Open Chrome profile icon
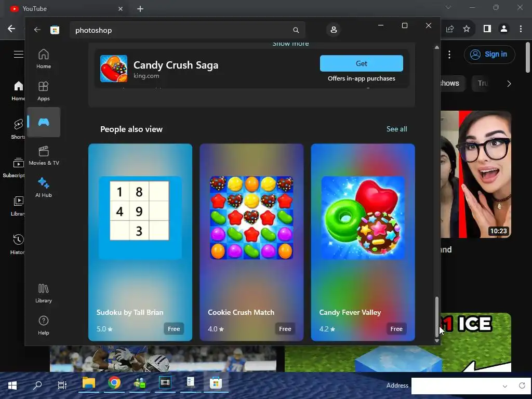 [504, 29]
